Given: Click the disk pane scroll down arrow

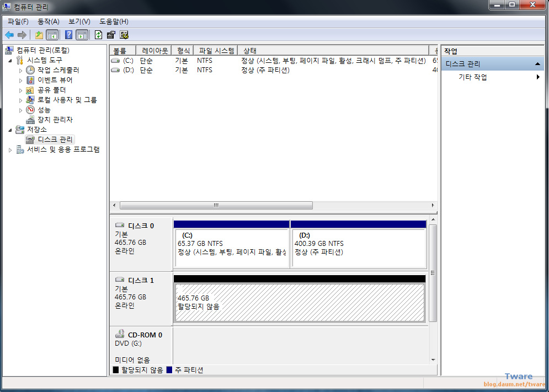Looking at the screenshot, I should click(433, 360).
